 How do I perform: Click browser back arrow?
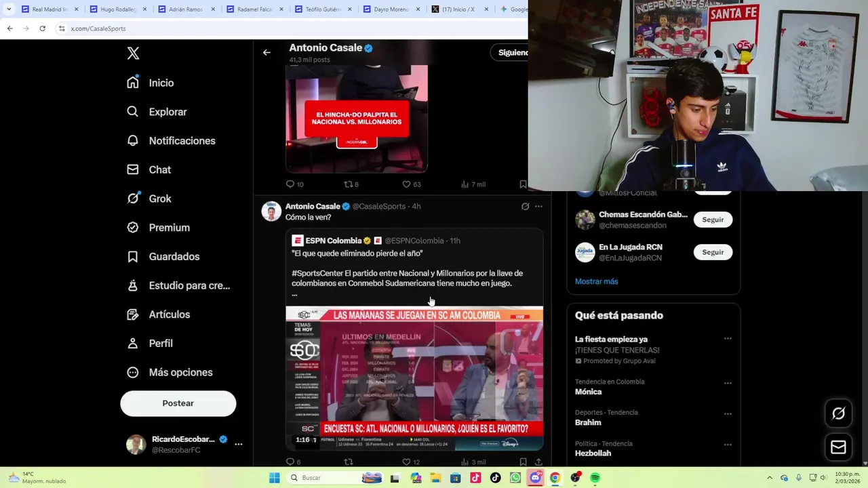coord(9,28)
